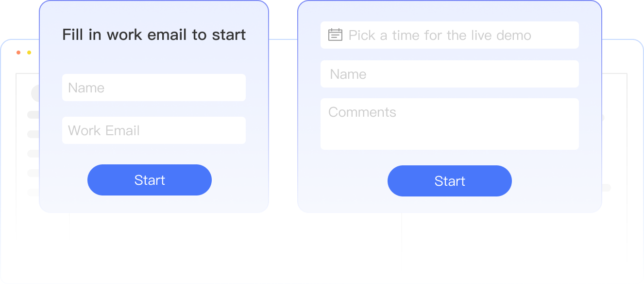Click into the Work Email field
Image resolution: width=644 pixels, height=284 pixels.
[x=153, y=130]
